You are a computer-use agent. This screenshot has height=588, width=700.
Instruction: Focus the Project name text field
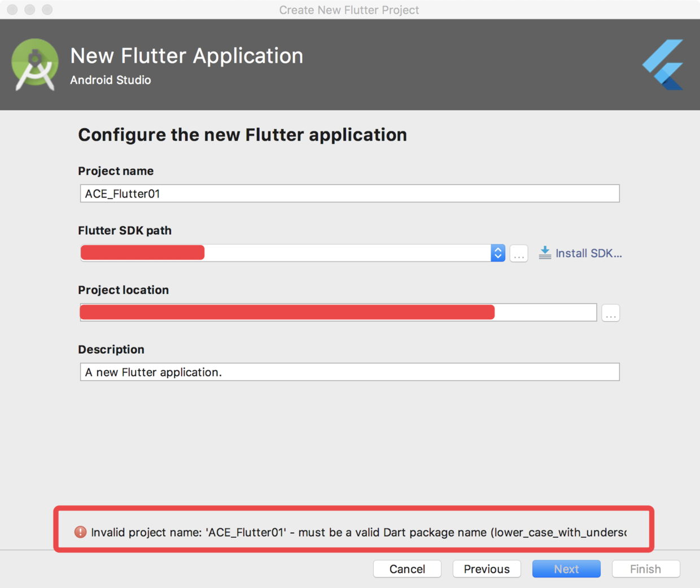(x=349, y=194)
